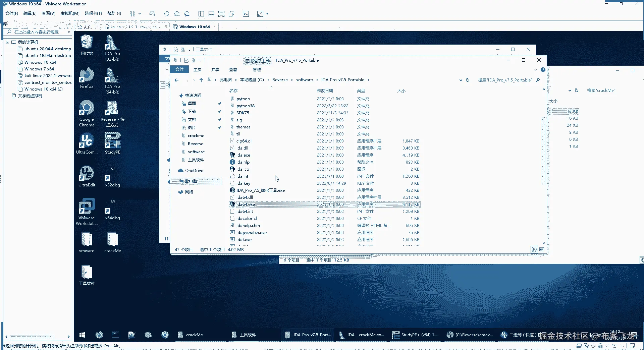Viewport: 644px width, 350px height.
Task: Select the Firefox desktop shortcut
Action: coord(87,78)
